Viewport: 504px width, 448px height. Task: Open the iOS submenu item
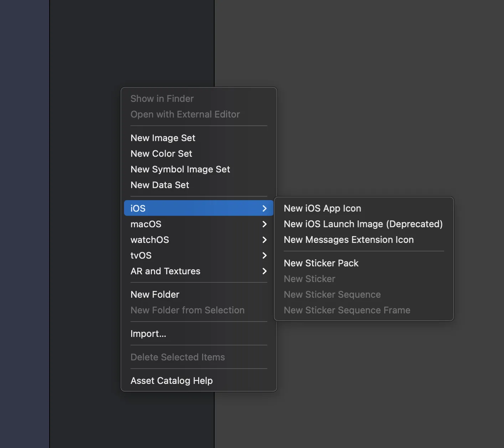click(x=199, y=208)
